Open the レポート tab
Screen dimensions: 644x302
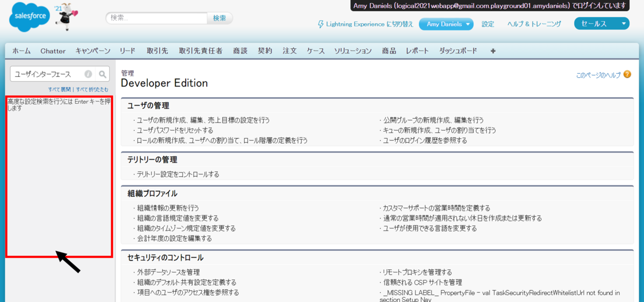point(418,51)
